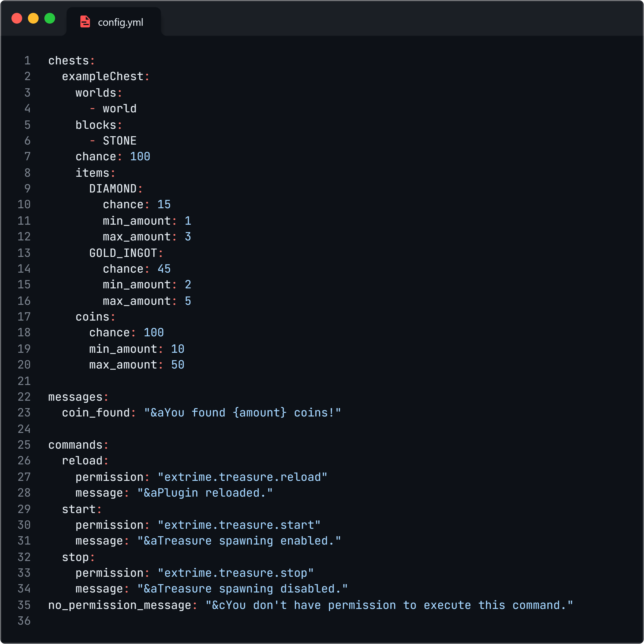Select the chests key on line 1

coord(64,60)
